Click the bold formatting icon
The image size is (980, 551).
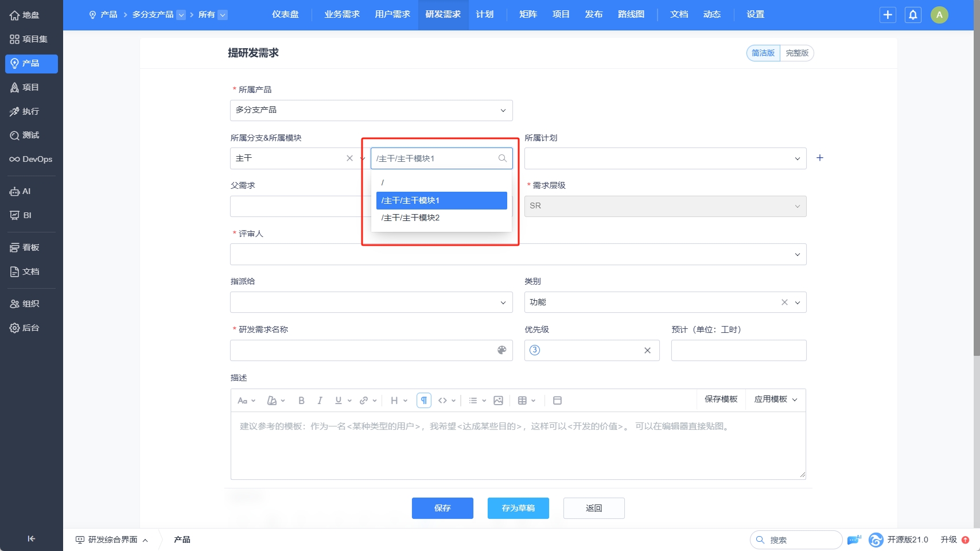pos(301,401)
